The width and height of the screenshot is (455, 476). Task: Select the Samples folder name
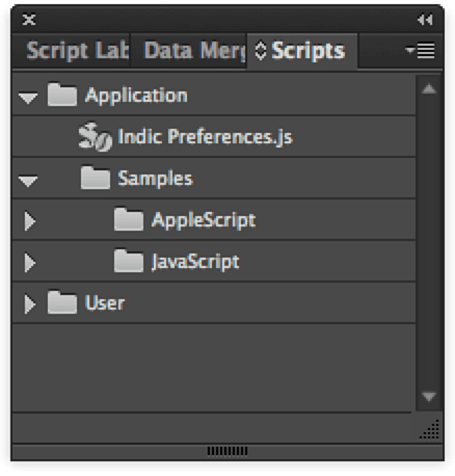156,178
